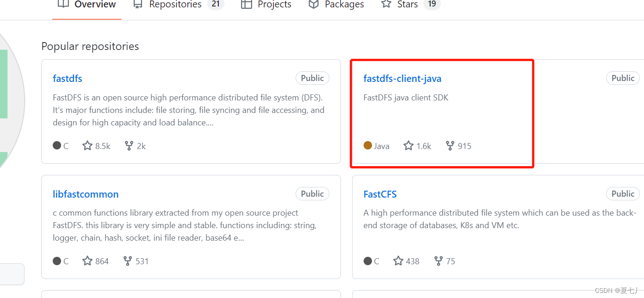Click the Java language color dot

coord(368,146)
